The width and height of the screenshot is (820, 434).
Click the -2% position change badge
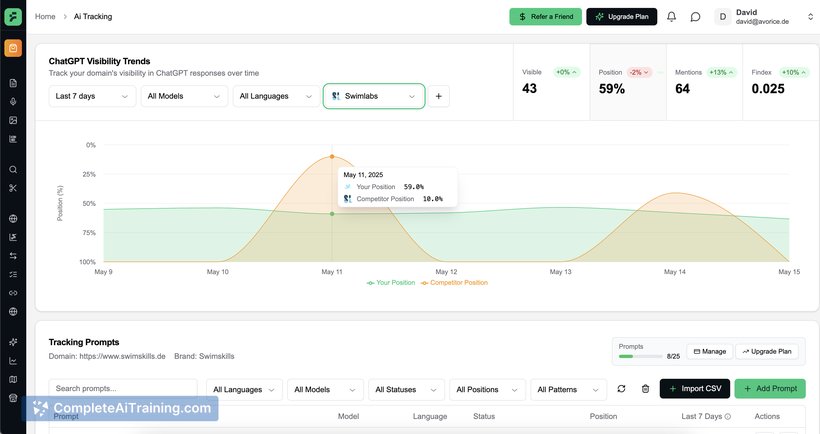pyautogui.click(x=639, y=73)
